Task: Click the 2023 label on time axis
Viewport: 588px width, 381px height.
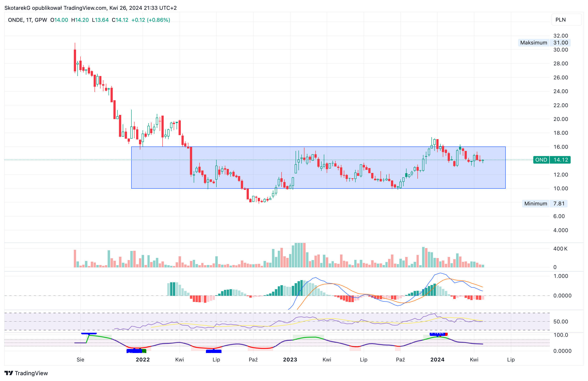Action: 290,359
